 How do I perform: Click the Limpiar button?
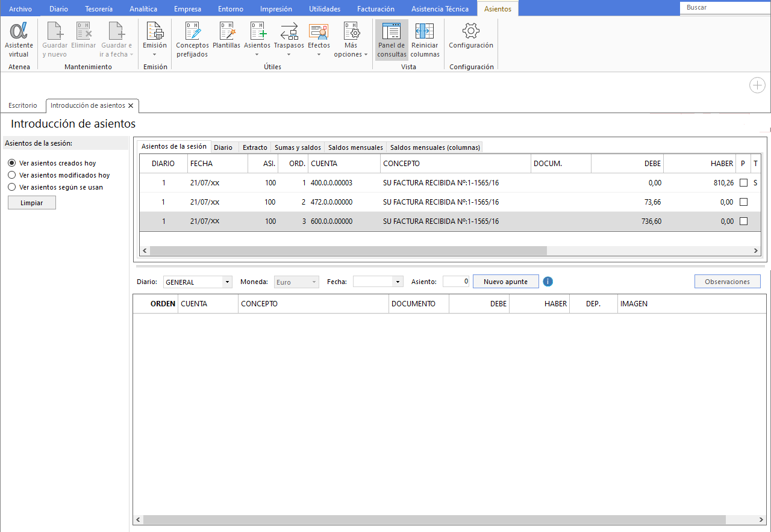pyautogui.click(x=32, y=203)
